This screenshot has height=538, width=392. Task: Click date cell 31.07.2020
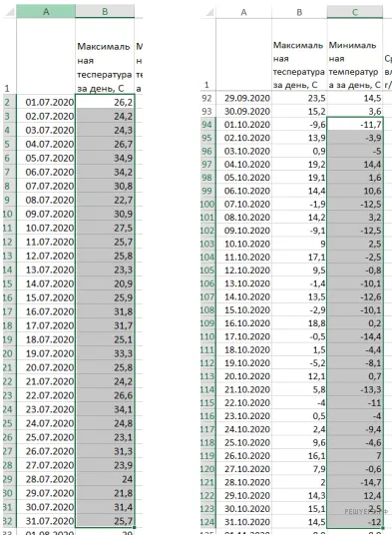[x=46, y=521]
